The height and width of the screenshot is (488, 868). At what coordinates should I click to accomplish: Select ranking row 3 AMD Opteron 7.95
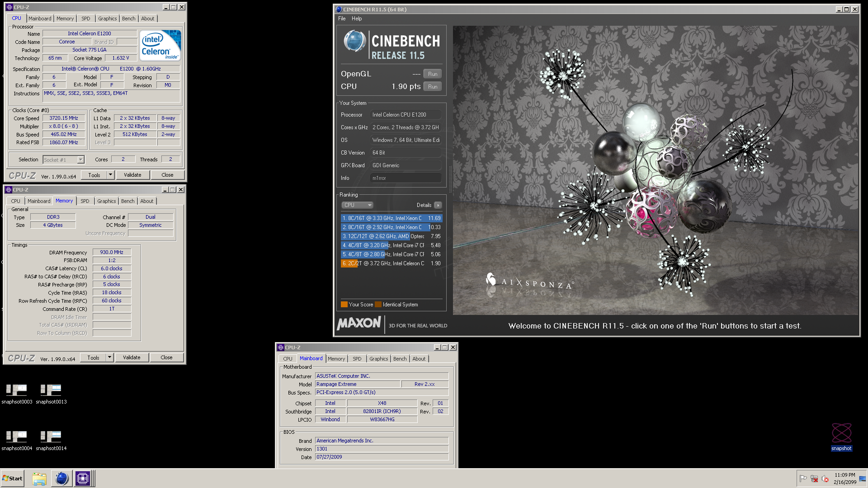pyautogui.click(x=392, y=236)
